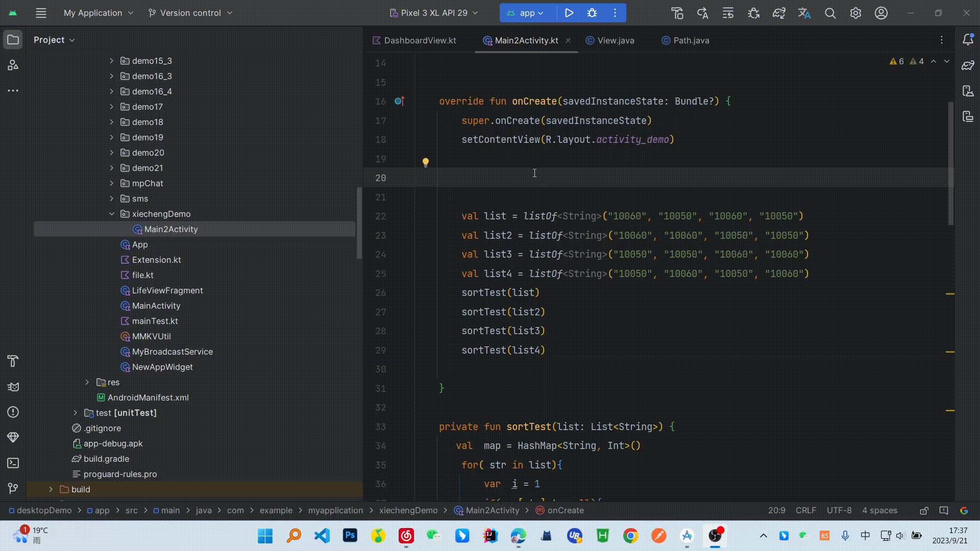Click the UTF-8 encoding in the status bar
The width and height of the screenshot is (980, 551).
pyautogui.click(x=839, y=511)
